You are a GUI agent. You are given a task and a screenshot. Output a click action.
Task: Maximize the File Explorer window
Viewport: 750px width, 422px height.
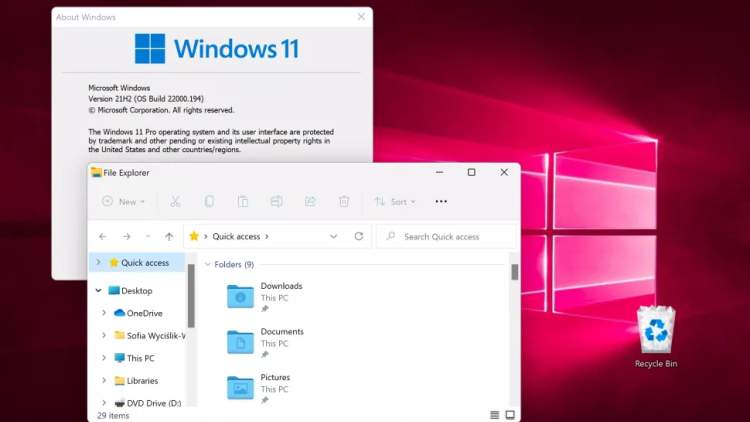472,172
